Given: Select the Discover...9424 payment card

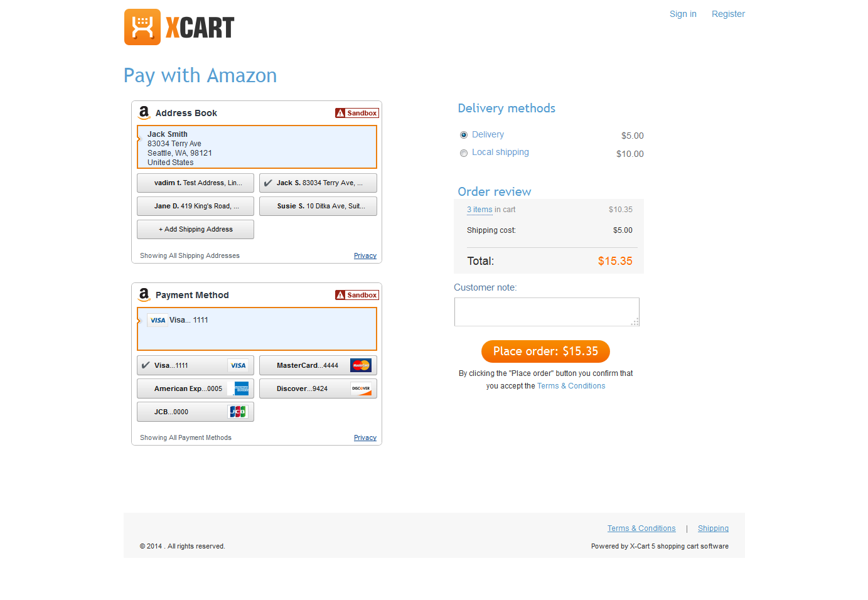Looking at the screenshot, I should click(318, 388).
